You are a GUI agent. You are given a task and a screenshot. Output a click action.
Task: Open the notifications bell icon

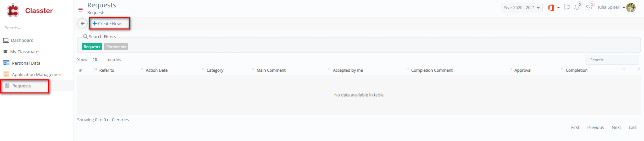(x=577, y=7)
